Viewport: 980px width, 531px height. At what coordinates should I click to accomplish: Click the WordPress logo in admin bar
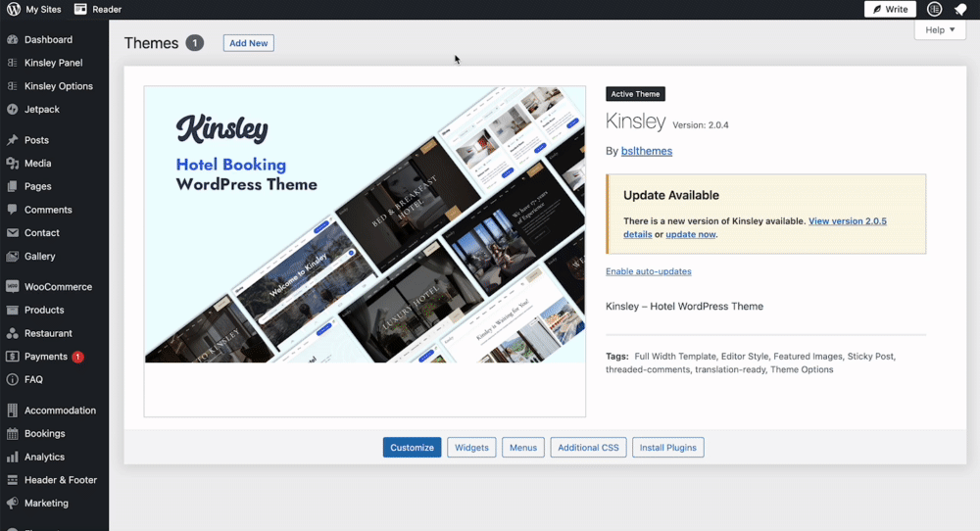point(13,10)
